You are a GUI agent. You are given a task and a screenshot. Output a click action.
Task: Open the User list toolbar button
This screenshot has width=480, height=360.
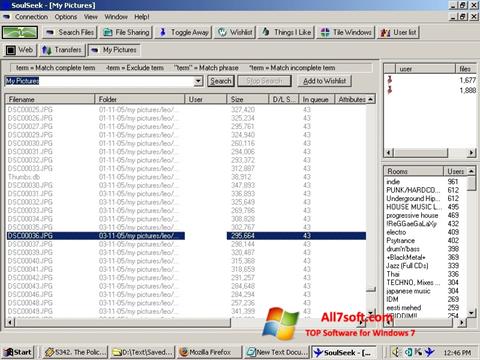(399, 32)
